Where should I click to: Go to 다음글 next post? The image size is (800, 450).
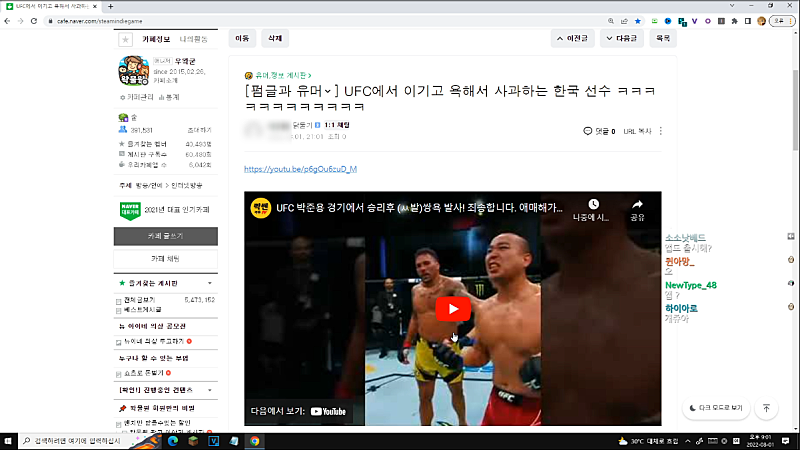coord(621,38)
